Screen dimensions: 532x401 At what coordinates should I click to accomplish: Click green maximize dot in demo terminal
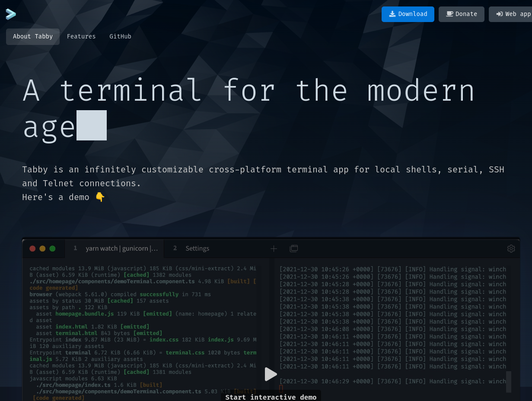tap(52, 248)
